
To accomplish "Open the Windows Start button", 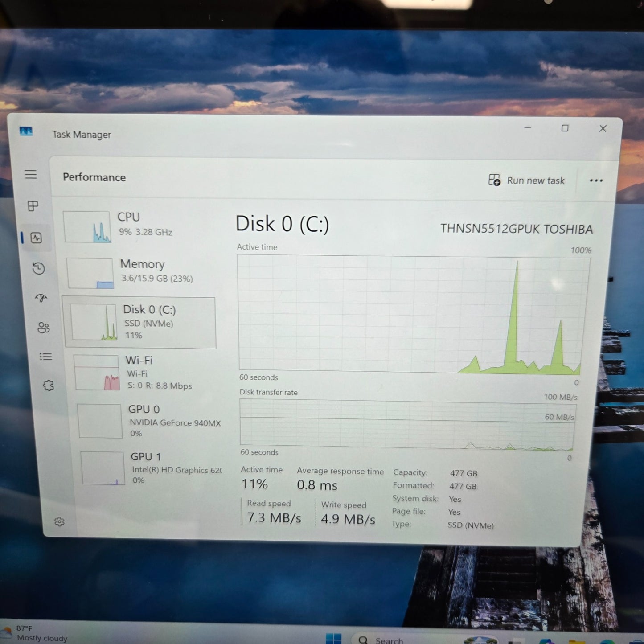I will point(333,639).
